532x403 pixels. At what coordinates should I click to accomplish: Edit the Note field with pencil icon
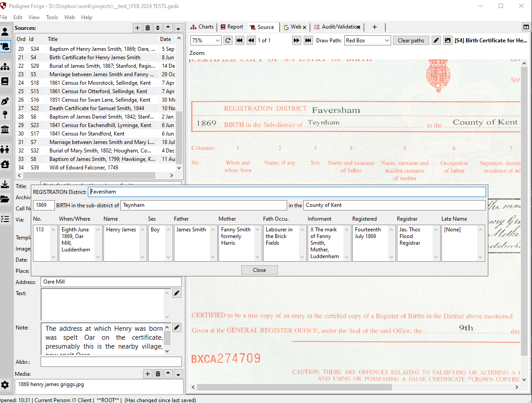pyautogui.click(x=177, y=328)
